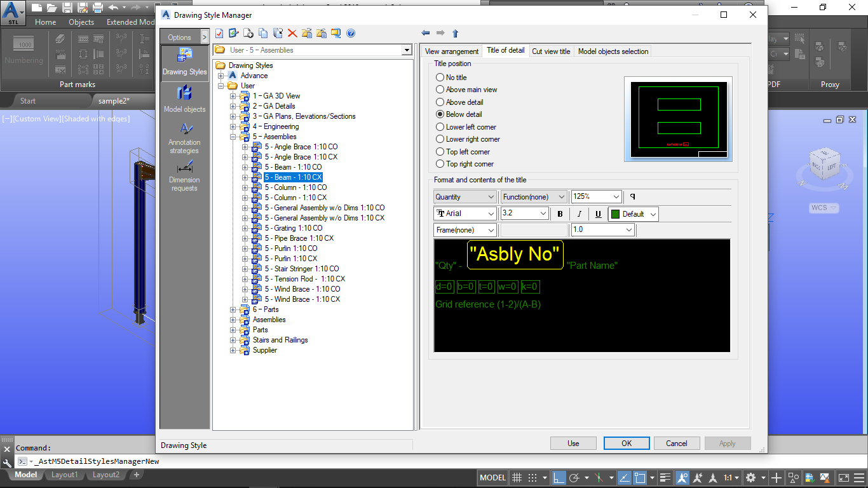This screenshot has height=488, width=868.
Task: Create a new drawing style
Action: click(x=250, y=33)
